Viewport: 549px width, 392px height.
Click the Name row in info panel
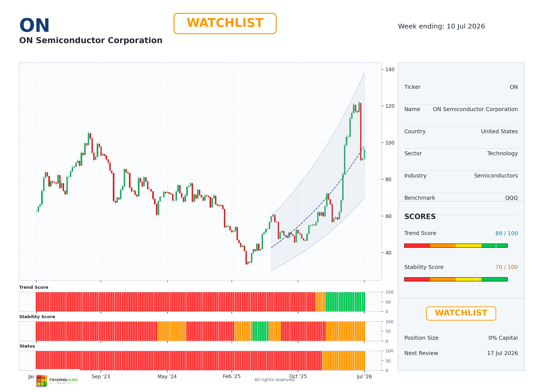(461, 109)
